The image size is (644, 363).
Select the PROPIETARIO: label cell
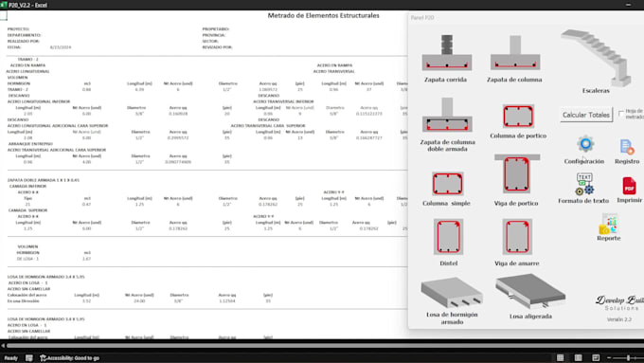(216, 29)
